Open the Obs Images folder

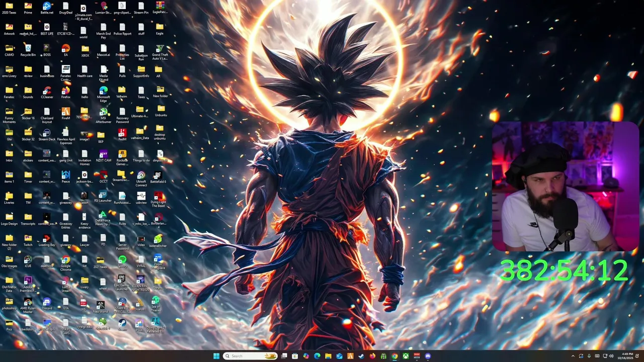click(9, 261)
